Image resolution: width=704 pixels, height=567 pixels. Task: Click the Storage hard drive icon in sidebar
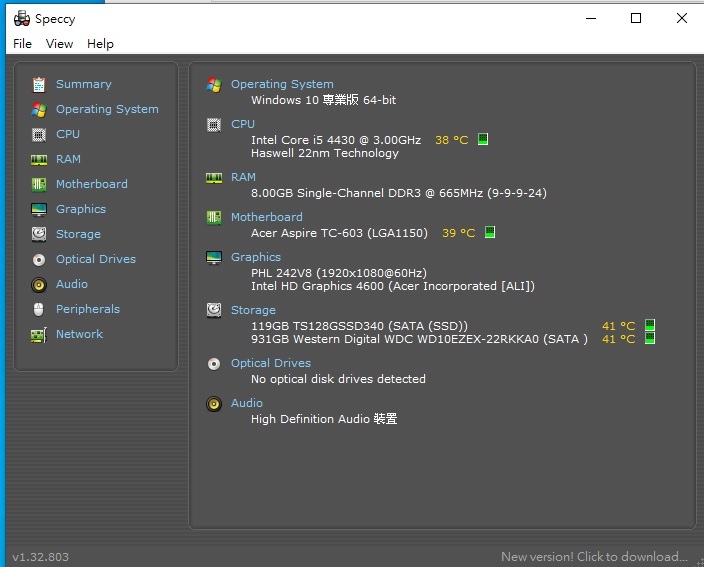point(39,234)
